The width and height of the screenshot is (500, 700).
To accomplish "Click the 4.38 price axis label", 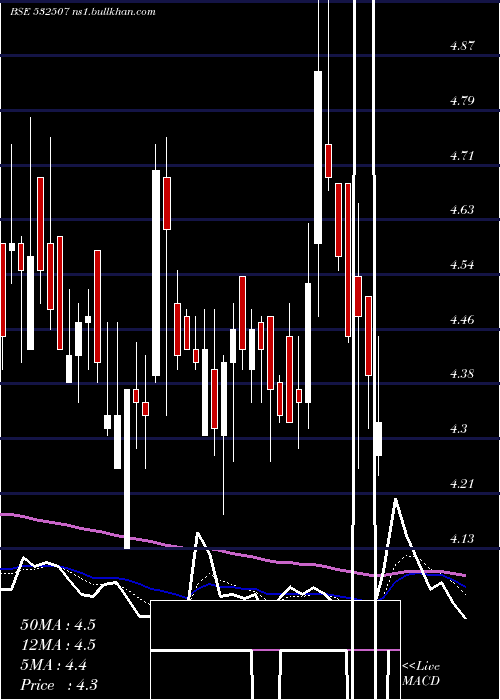I will [462, 374].
